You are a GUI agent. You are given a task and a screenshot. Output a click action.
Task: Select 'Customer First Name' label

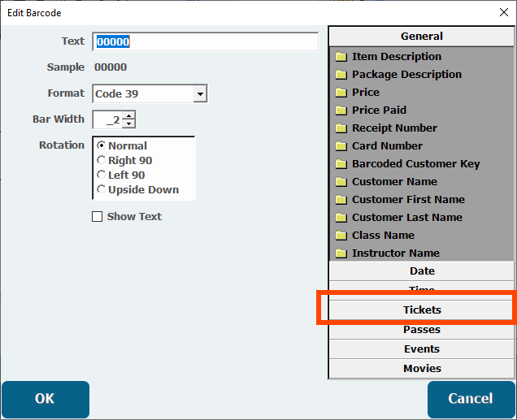pos(408,199)
